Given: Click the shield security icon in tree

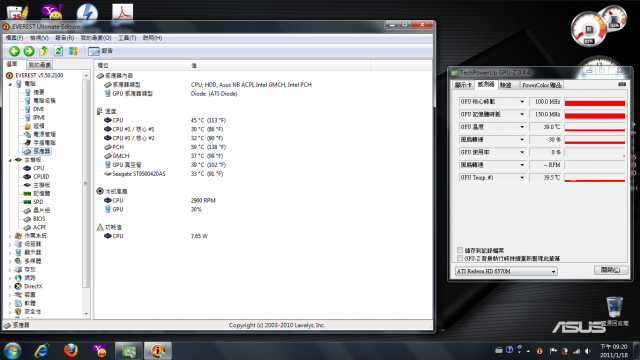Looking at the screenshot, I should pyautogui.click(x=18, y=312).
